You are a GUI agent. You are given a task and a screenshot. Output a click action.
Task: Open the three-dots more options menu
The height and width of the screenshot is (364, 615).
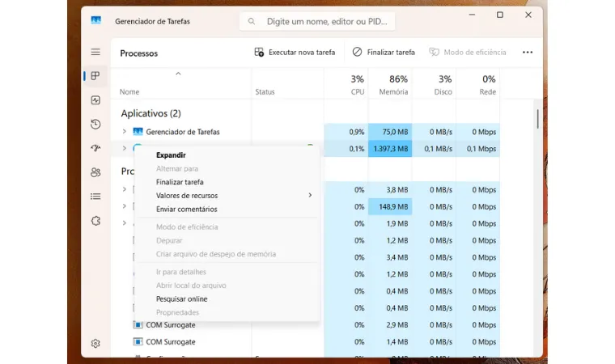coord(528,52)
